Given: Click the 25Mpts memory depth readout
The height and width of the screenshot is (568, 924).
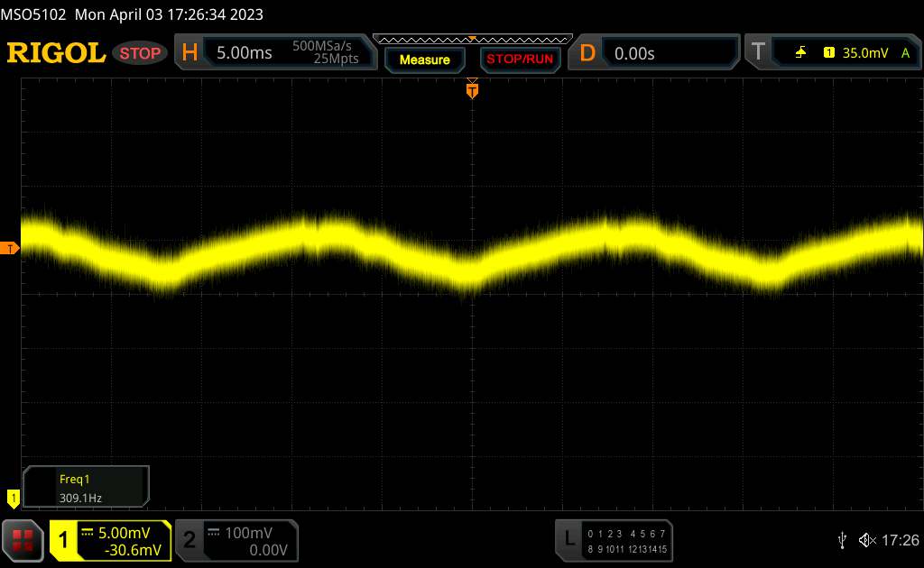Looking at the screenshot, I should click(x=336, y=59).
